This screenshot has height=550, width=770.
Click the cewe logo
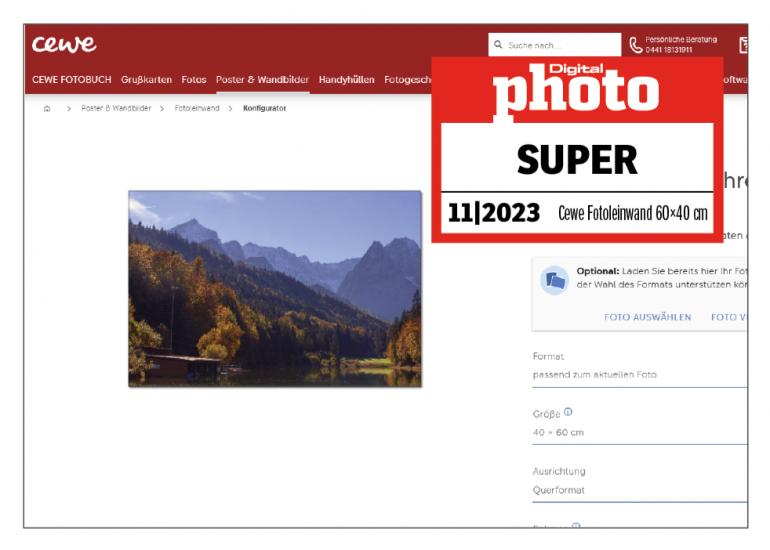64,44
